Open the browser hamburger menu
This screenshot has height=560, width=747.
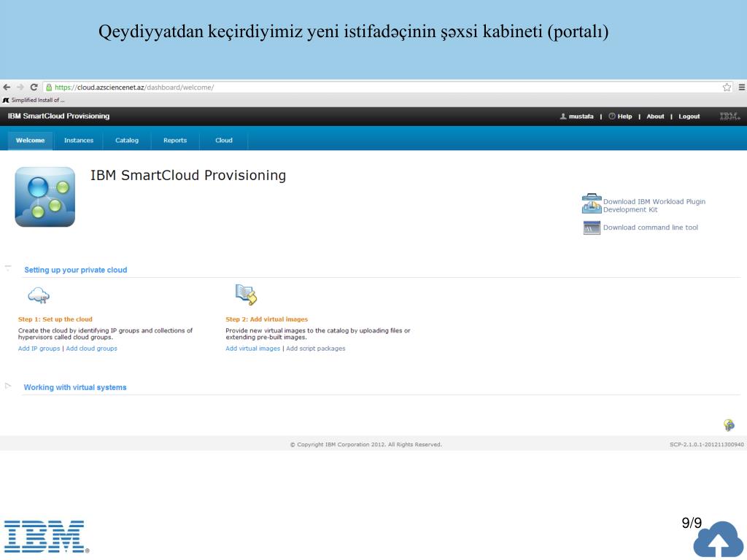742,87
